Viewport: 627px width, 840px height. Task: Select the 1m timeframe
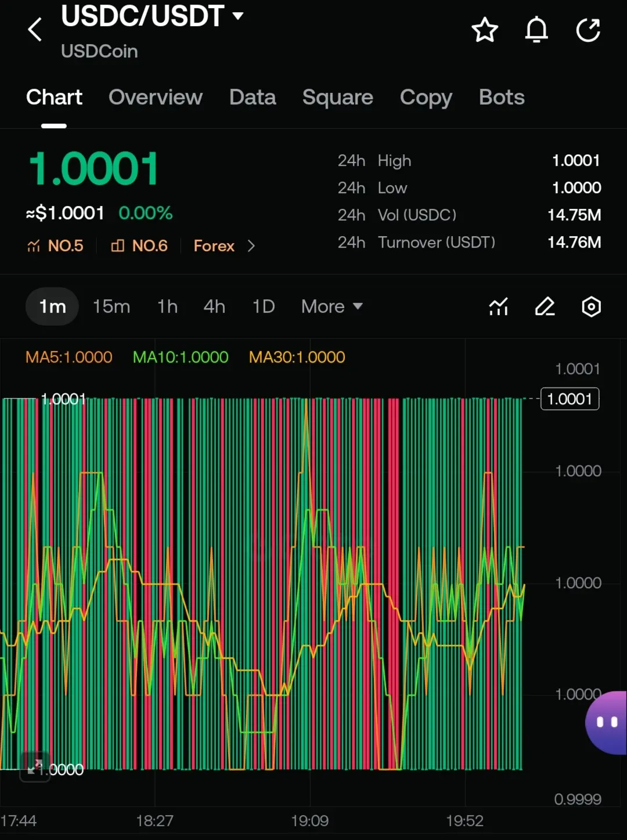[52, 306]
